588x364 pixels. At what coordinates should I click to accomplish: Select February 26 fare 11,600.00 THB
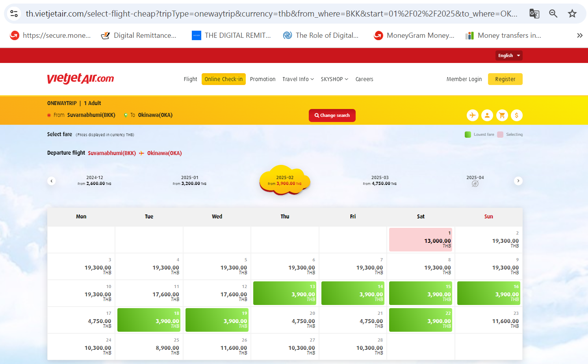pos(217,347)
